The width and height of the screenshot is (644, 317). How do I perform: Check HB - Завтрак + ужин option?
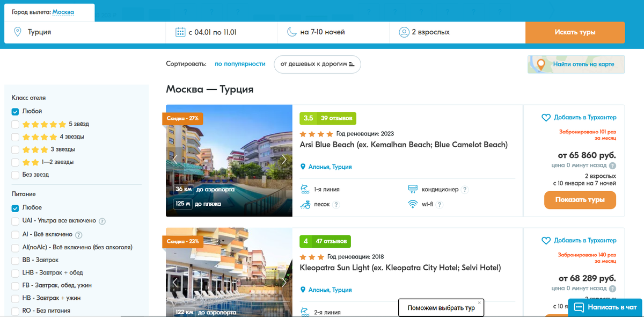[15, 298]
